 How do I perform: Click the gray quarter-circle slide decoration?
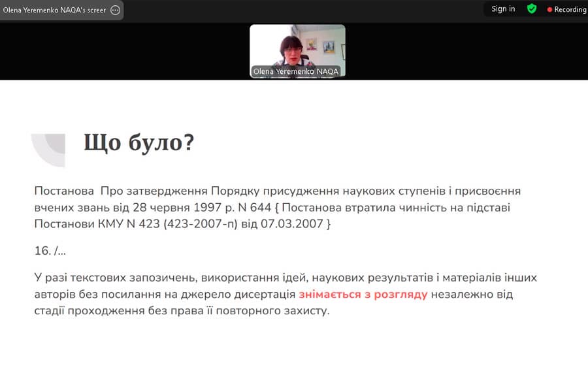(x=48, y=149)
